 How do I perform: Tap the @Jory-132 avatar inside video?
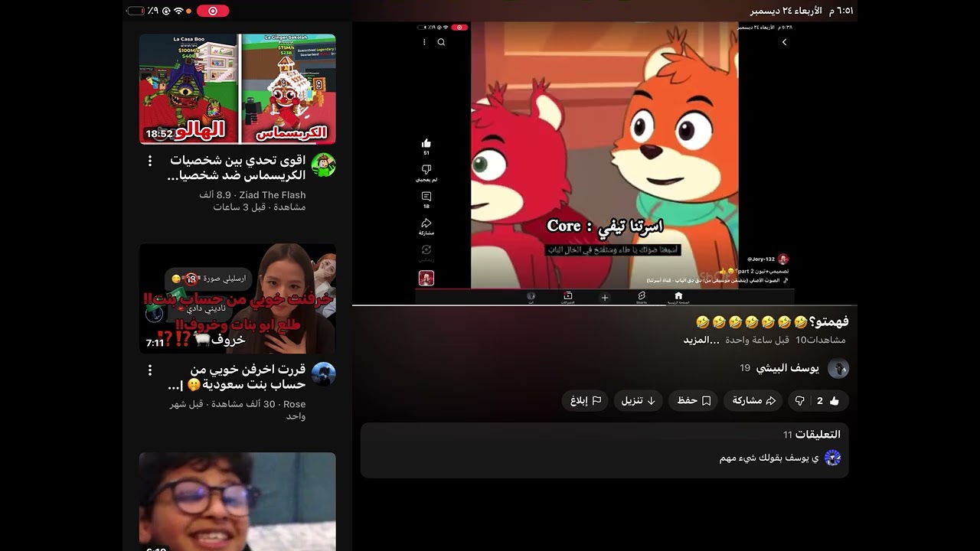pos(782,259)
